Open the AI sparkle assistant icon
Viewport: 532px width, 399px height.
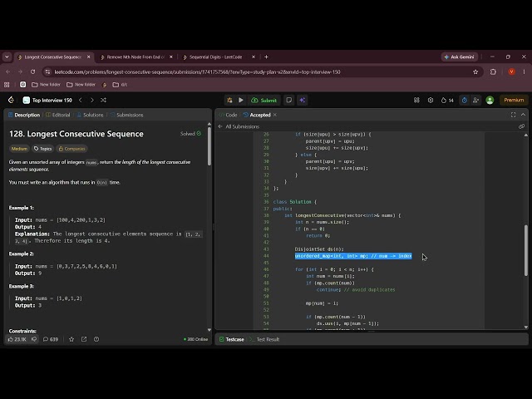[303, 100]
